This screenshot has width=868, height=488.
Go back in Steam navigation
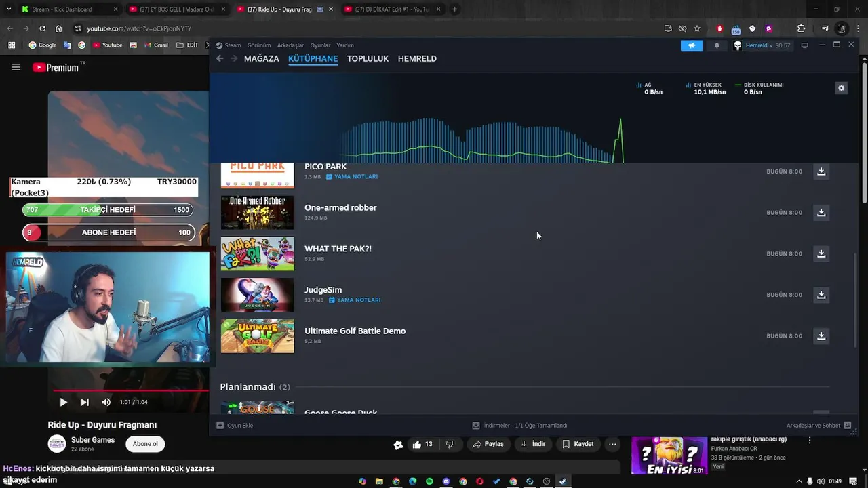220,58
